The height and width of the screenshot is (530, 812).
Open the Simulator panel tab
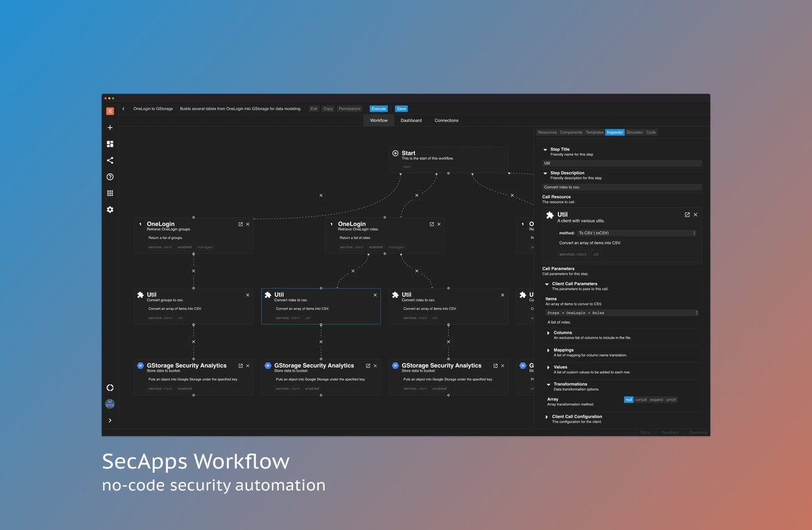(635, 133)
